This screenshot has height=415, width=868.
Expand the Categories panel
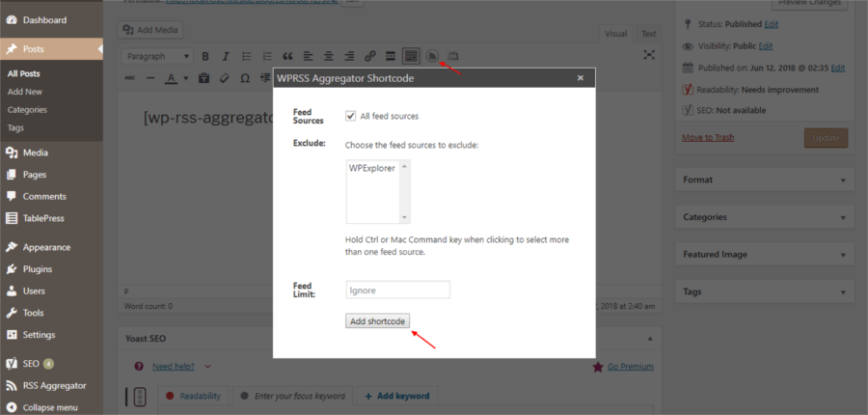(766, 217)
